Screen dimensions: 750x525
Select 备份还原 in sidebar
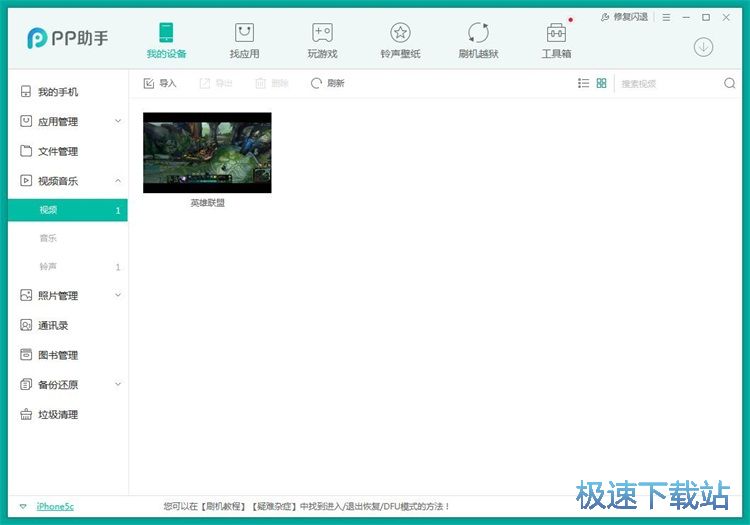point(68,384)
